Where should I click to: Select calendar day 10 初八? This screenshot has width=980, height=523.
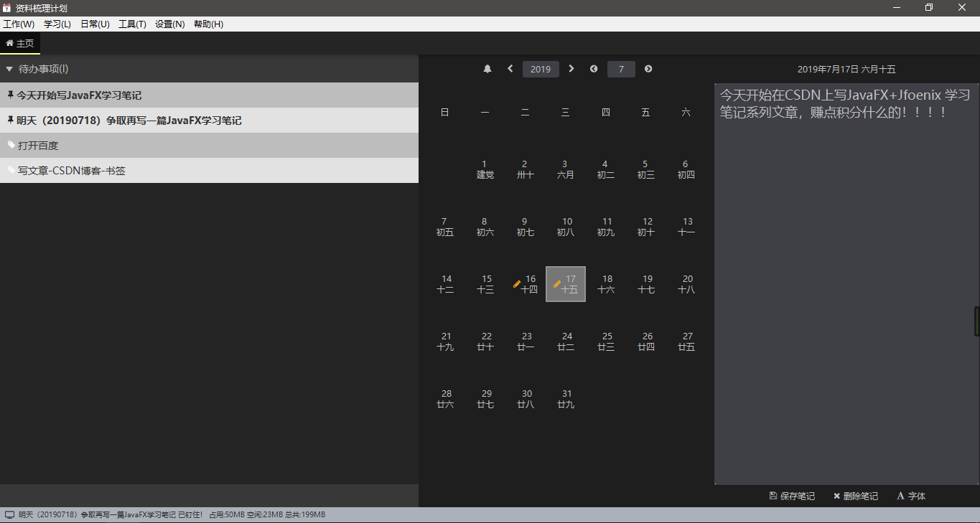tap(566, 227)
